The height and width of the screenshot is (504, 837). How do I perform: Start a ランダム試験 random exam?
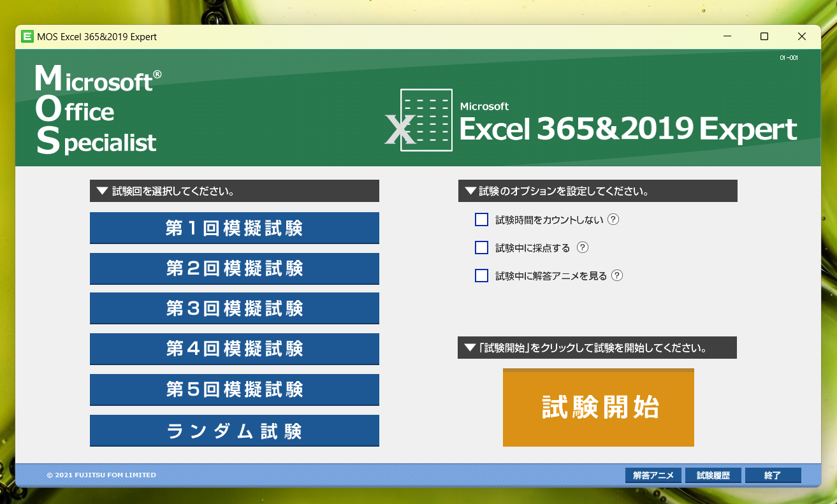point(234,430)
